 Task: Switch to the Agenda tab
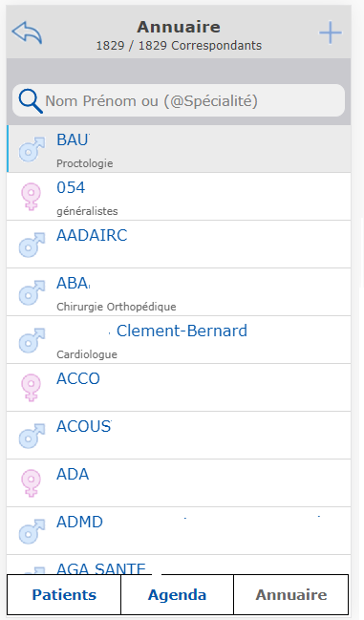pyautogui.click(x=177, y=595)
